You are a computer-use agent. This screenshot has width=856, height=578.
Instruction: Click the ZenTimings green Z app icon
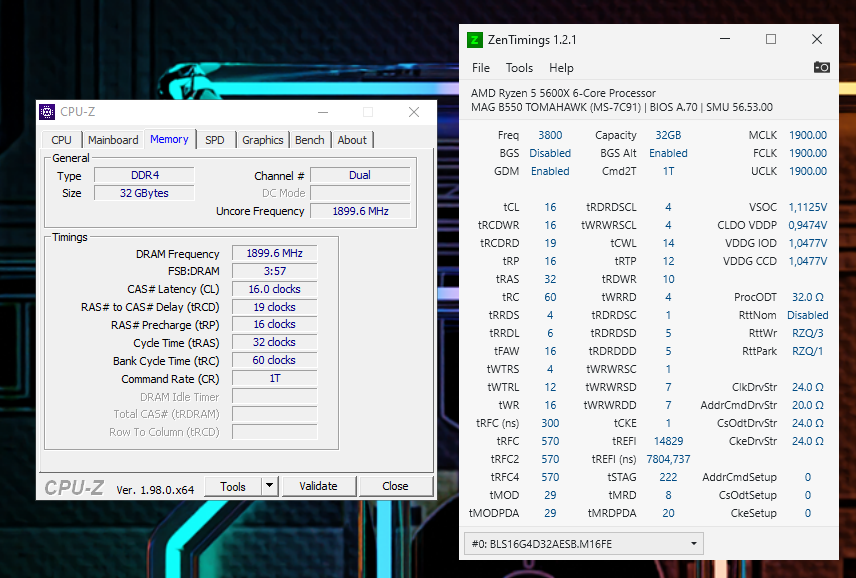tap(474, 40)
